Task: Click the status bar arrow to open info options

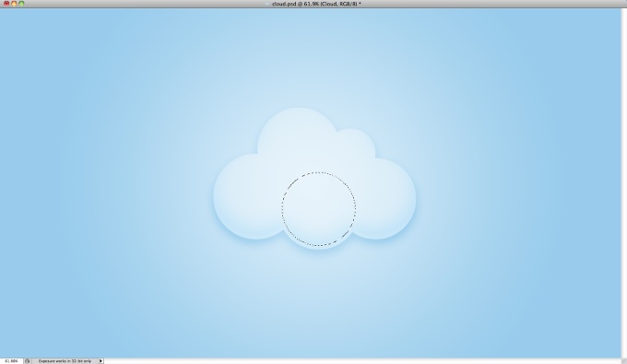Action: click(101, 361)
